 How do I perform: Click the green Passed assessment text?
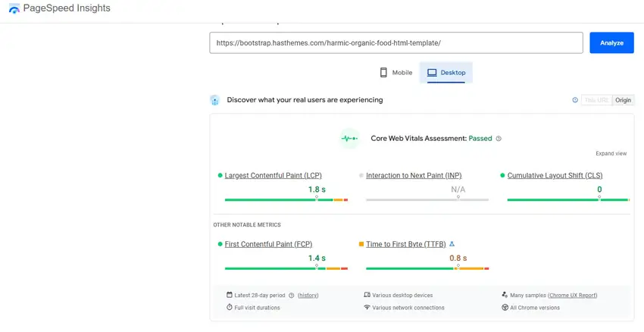480,139
